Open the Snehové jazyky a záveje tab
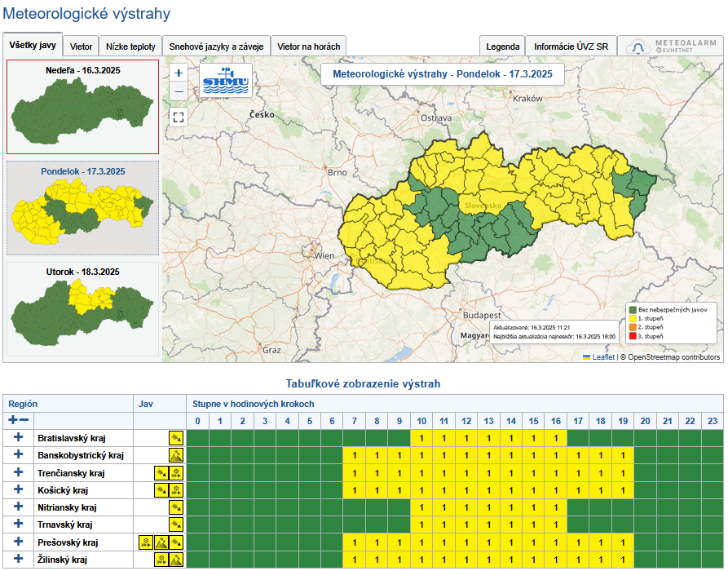The image size is (728, 571). (216, 46)
